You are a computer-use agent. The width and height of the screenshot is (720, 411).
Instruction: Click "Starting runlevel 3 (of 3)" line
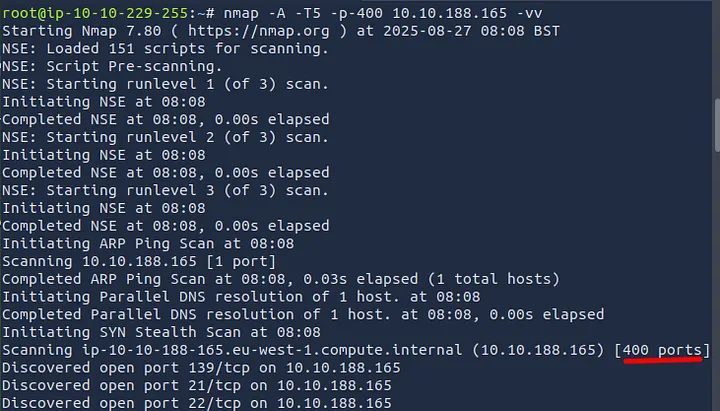pos(165,190)
